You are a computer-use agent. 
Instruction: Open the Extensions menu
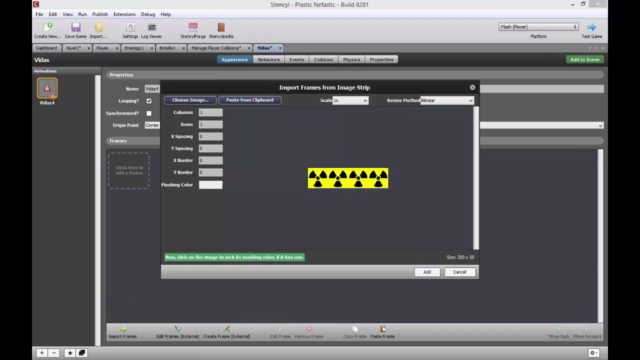(124, 14)
